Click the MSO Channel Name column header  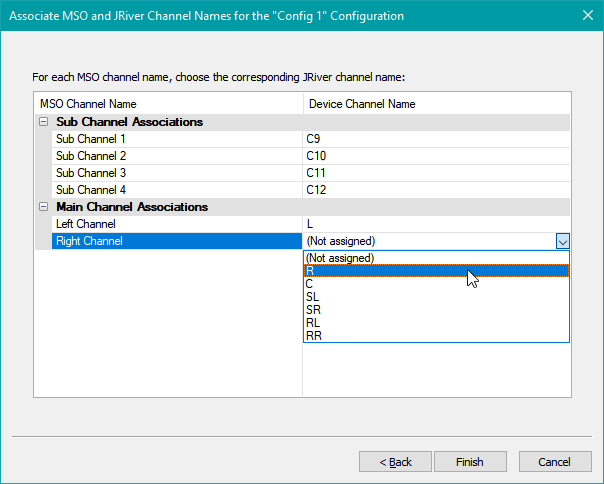169,104
